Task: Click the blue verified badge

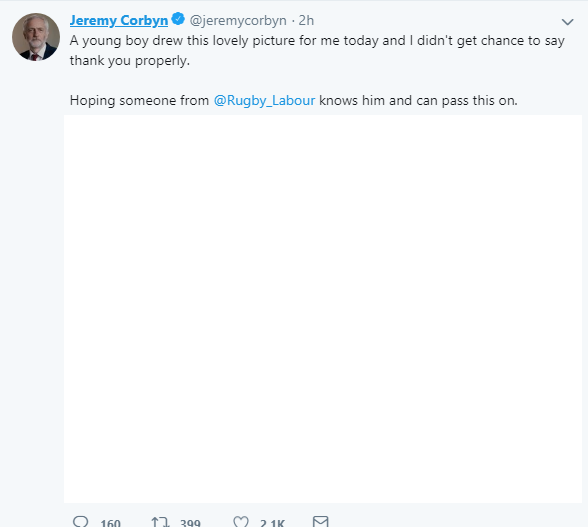Action: click(x=178, y=19)
